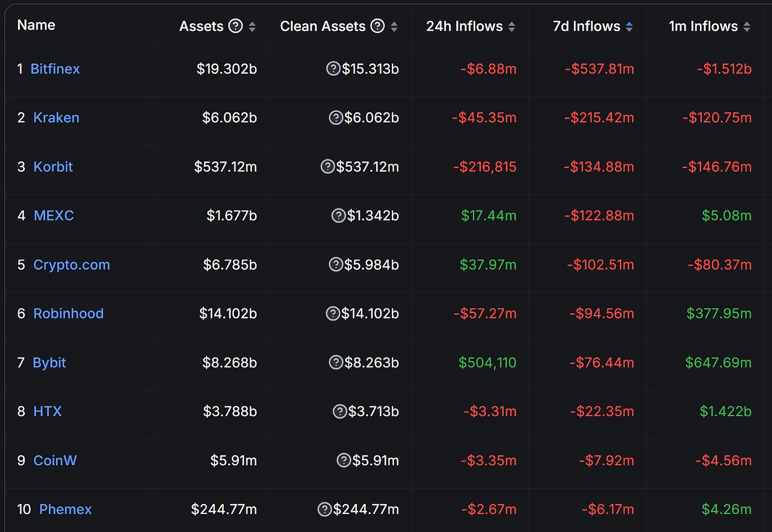Select Bybit 7d inflow -$76.44m

[601, 362]
